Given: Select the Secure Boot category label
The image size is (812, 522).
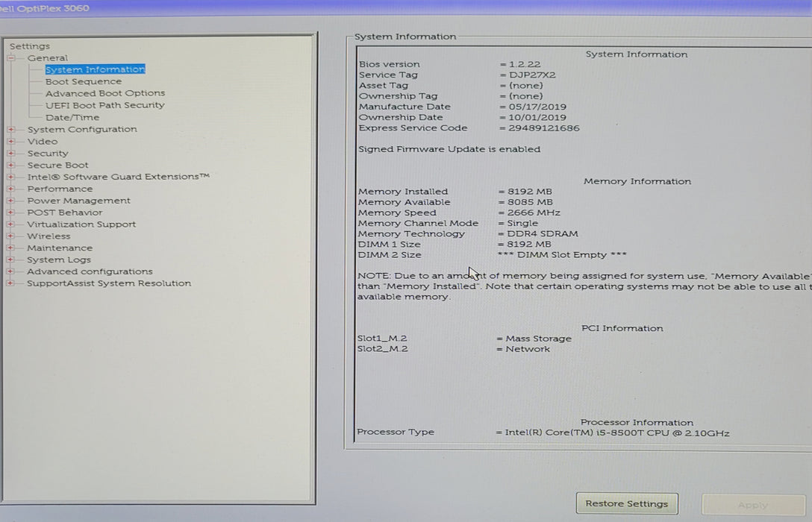Looking at the screenshot, I should [x=58, y=165].
